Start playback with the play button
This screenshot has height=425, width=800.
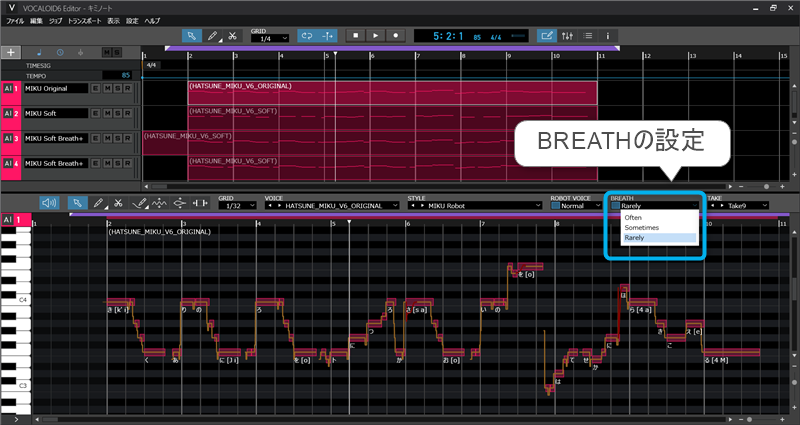pos(376,36)
